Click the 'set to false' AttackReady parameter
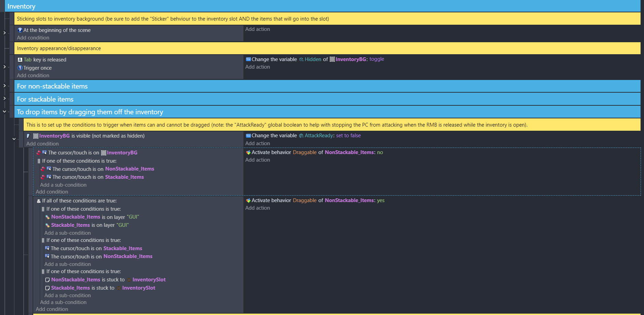The height and width of the screenshot is (315, 644). click(x=348, y=136)
